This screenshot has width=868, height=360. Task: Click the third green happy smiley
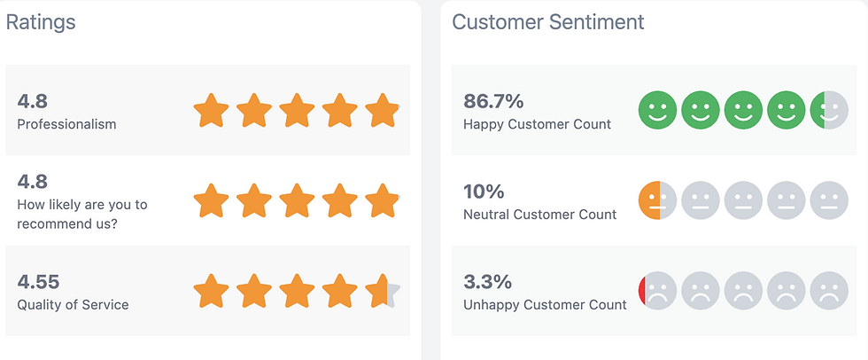(x=743, y=110)
